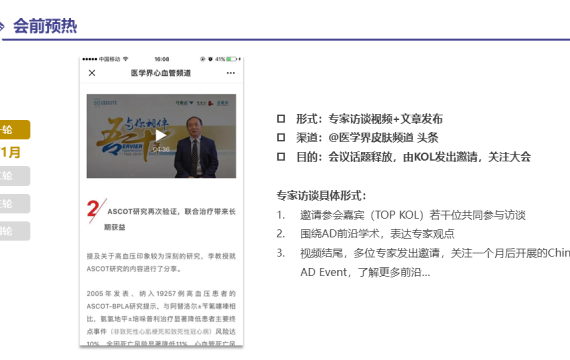Viewport: 570px width, 360px height.
Task: Click the 会前预热 slide title
Action: (x=45, y=26)
